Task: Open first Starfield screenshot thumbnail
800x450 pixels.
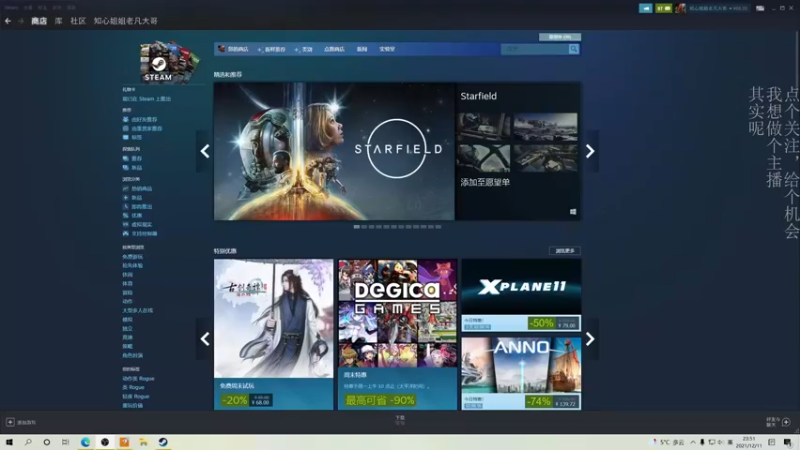Action: point(484,127)
